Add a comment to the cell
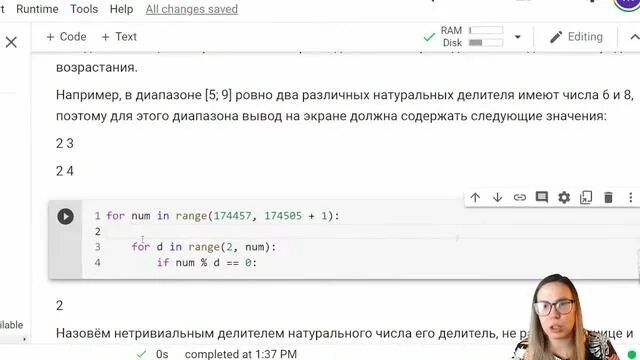 tap(542, 198)
